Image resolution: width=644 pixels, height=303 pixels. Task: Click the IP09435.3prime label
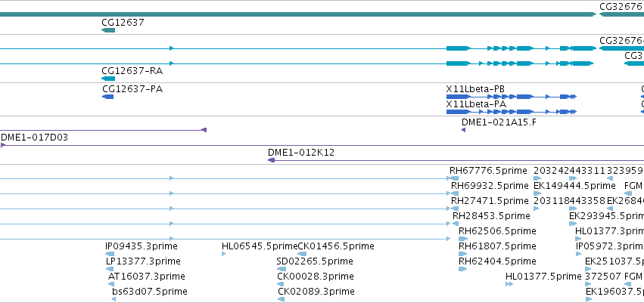tap(142, 246)
